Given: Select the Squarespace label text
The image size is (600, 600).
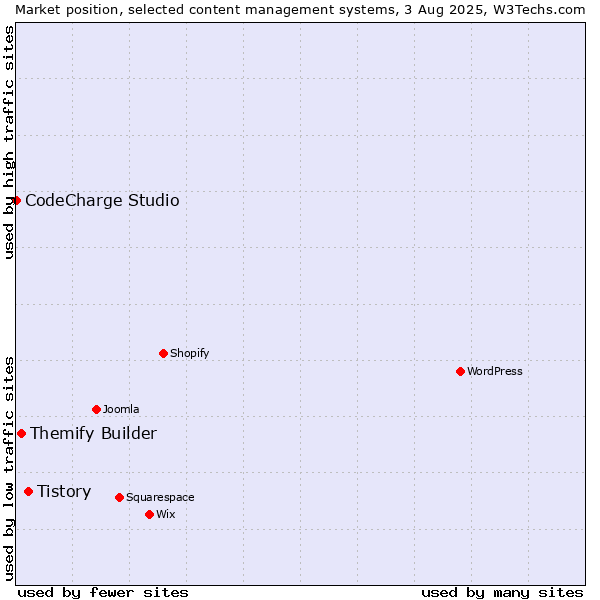Looking at the screenshot, I should (160, 497).
